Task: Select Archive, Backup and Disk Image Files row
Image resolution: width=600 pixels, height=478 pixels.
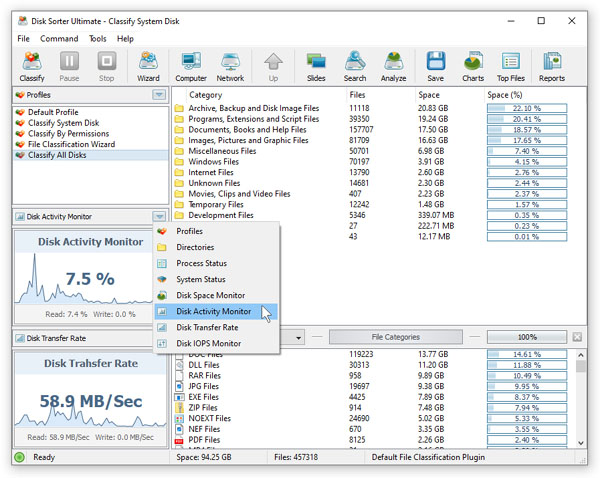Action: 370,108
